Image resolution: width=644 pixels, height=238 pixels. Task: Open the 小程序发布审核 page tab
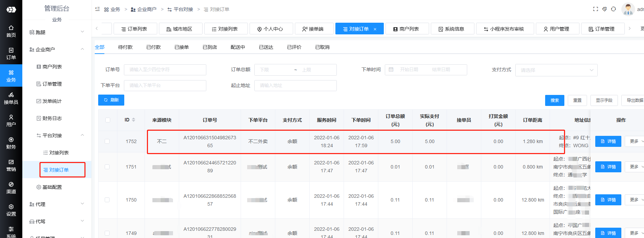click(x=505, y=29)
